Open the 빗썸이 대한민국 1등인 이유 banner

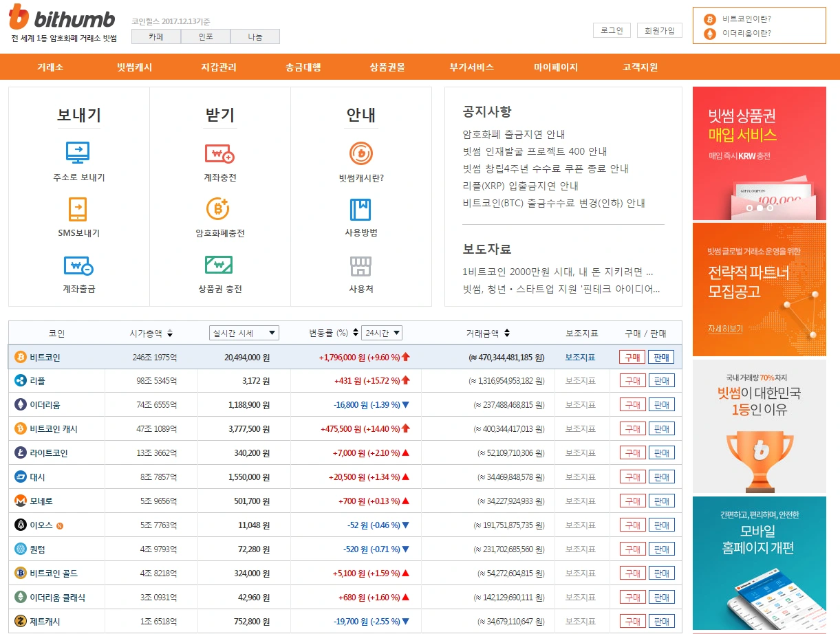coord(760,426)
